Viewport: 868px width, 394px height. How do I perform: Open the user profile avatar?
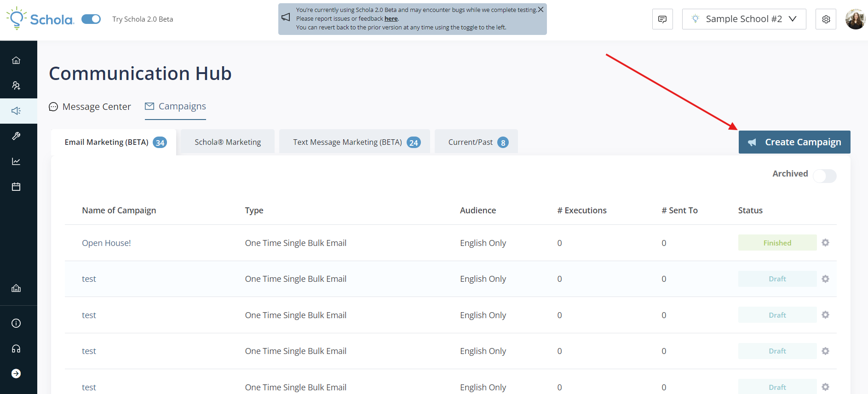point(856,19)
